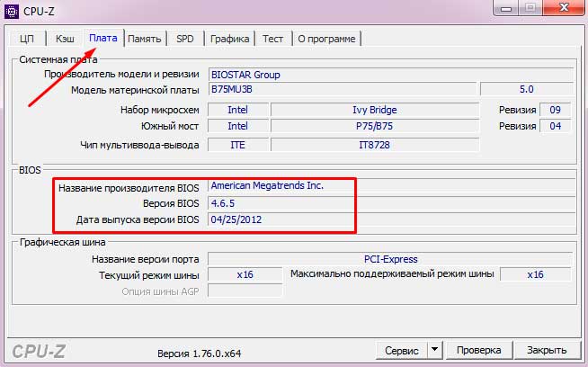Switch to the Кэш tab

tap(65, 39)
